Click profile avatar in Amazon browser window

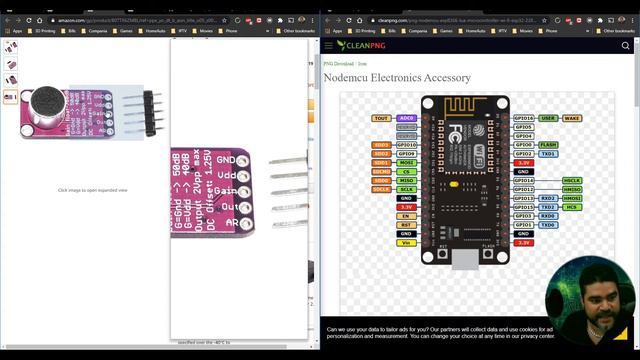click(302, 20)
